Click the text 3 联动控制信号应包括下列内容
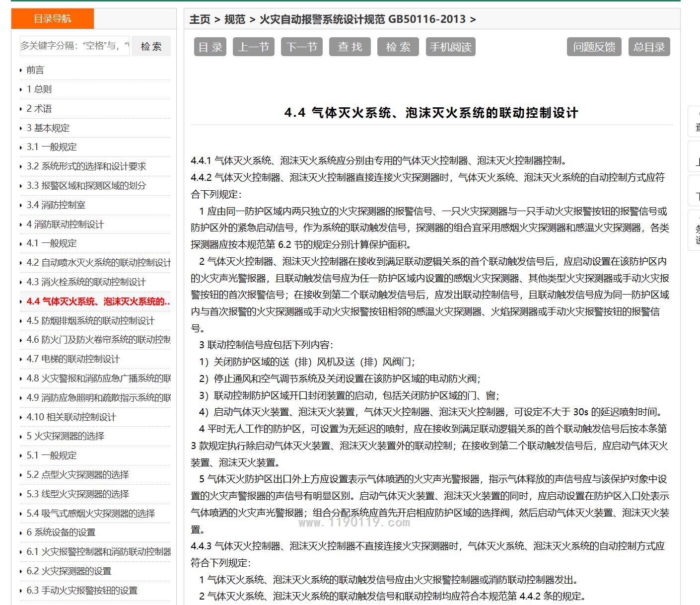The height and width of the screenshot is (605, 700). point(266,345)
